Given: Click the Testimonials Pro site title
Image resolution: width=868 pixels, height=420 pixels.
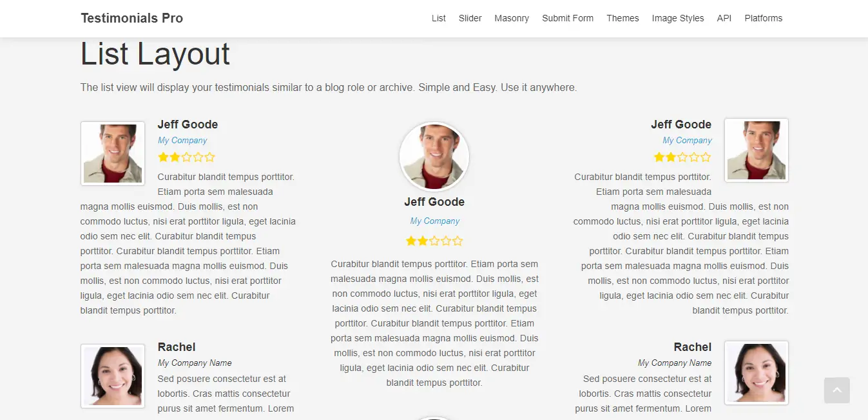Looking at the screenshot, I should (x=132, y=18).
